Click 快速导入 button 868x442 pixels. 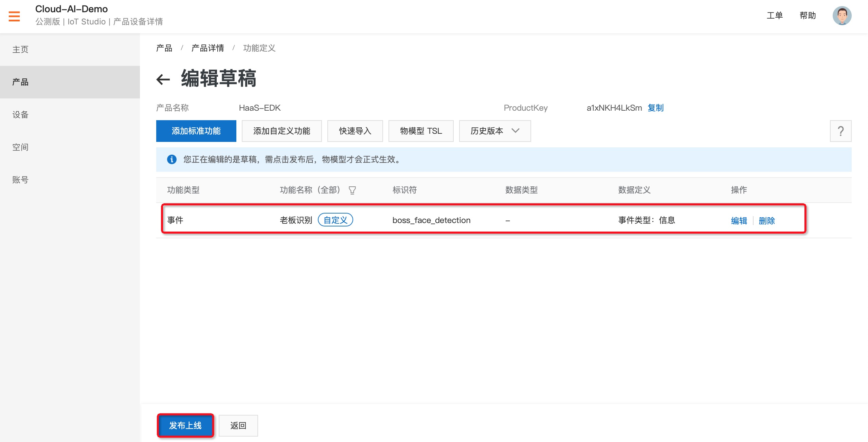pyautogui.click(x=355, y=131)
